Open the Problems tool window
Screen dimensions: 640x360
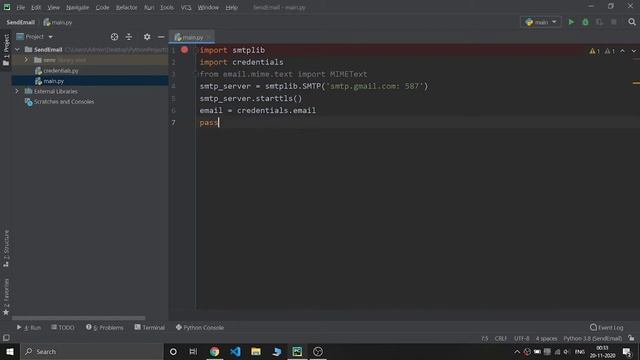pos(104,327)
